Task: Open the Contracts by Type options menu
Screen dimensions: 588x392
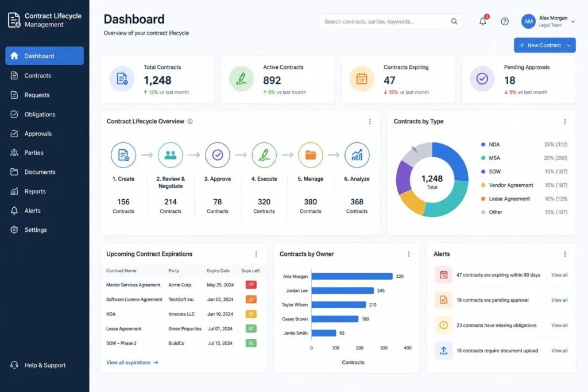Action: click(x=565, y=121)
